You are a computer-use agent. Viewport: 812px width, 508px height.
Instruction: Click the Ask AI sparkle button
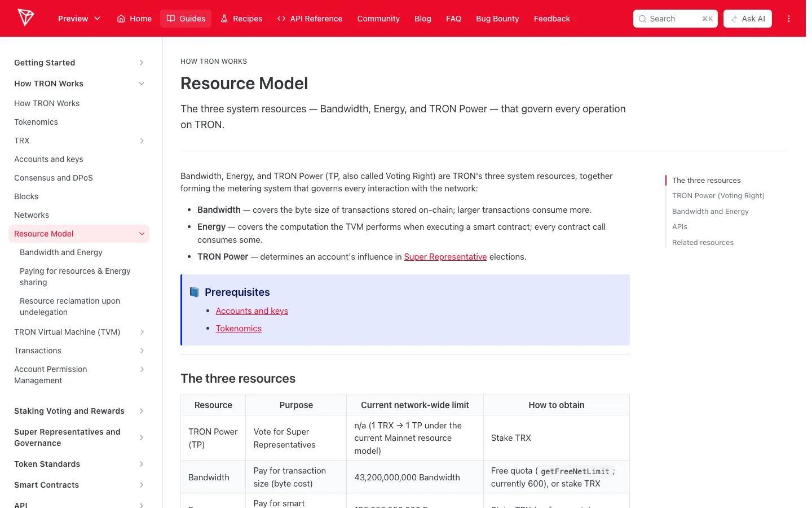point(747,19)
